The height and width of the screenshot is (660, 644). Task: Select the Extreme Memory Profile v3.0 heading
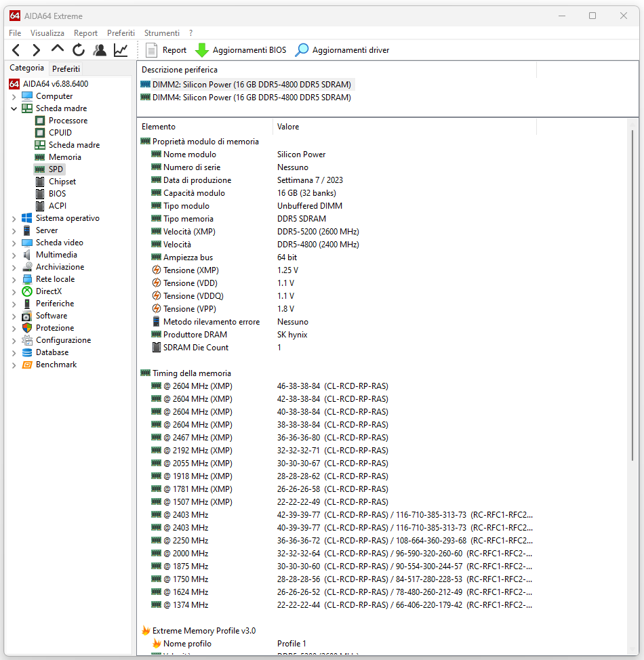point(199,631)
